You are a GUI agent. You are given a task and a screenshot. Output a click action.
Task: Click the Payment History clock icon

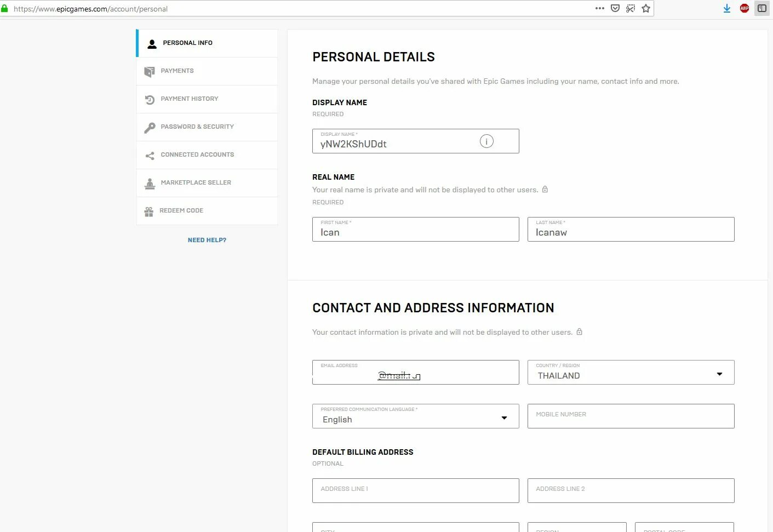150,100
